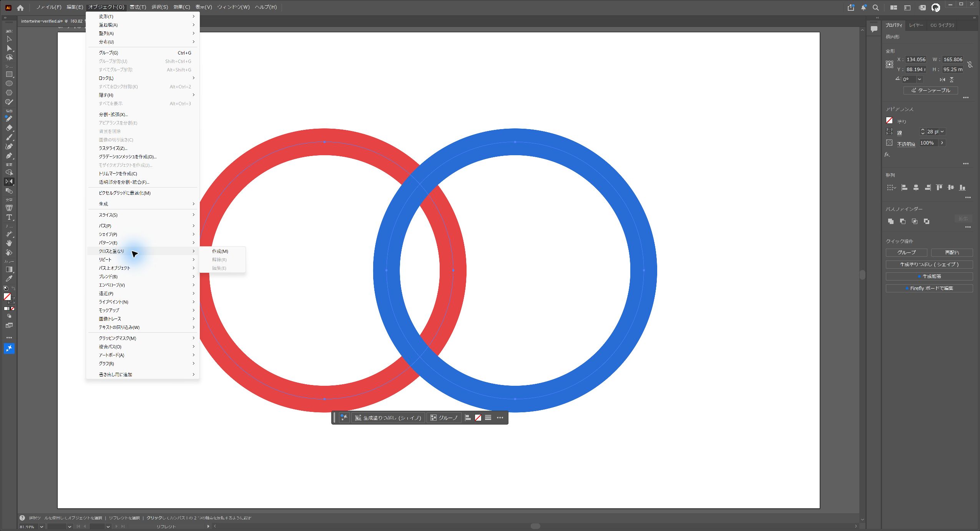Open the search icon in top bar
This screenshot has width=980, height=531.
coord(876,7)
